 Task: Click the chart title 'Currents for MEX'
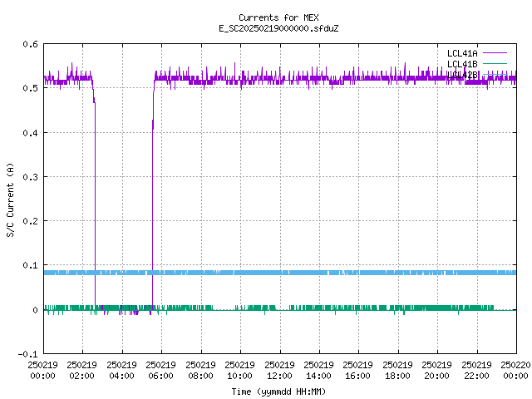pos(278,17)
